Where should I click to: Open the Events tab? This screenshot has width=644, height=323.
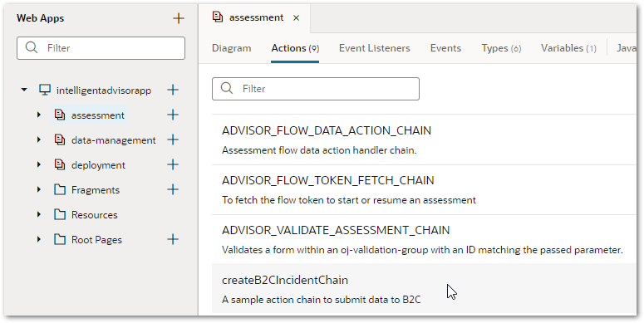point(445,48)
